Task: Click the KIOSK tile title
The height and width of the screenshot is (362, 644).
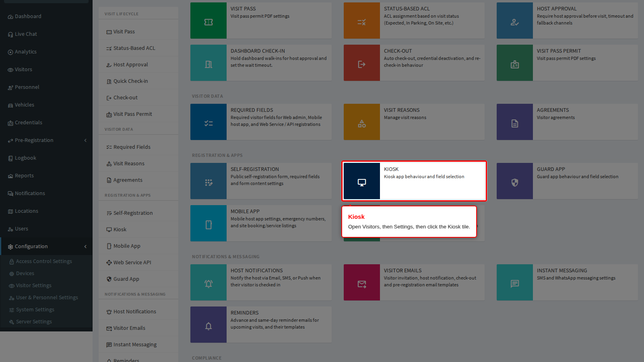Action: [391, 169]
